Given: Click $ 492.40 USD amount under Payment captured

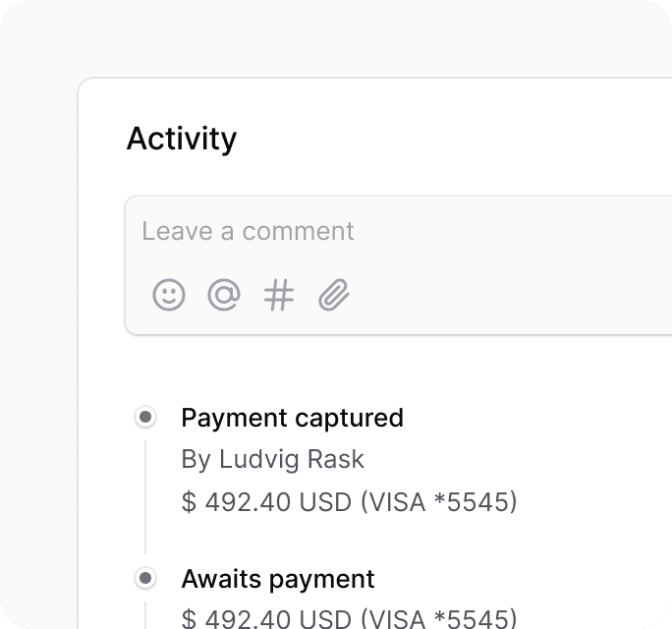Looking at the screenshot, I should pyautogui.click(x=266, y=501).
